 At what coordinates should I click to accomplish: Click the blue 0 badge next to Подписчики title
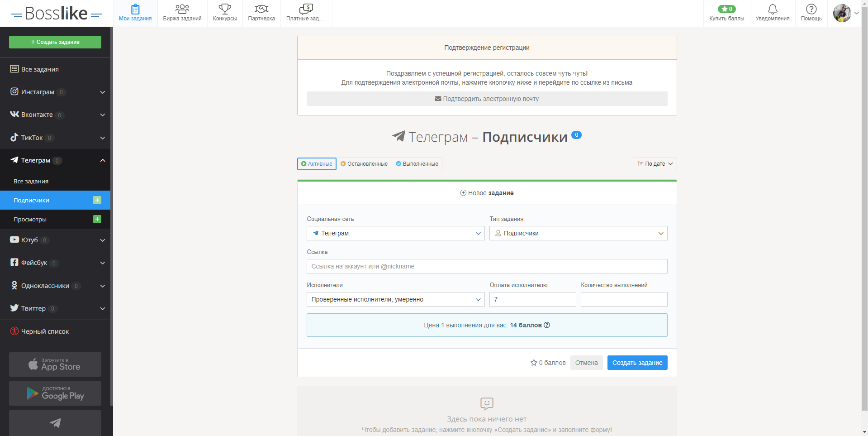tap(576, 135)
